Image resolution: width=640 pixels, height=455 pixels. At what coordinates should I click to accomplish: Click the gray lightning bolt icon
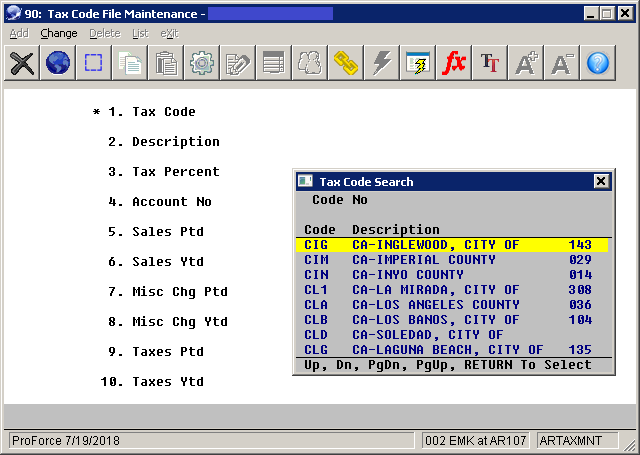[x=381, y=63]
